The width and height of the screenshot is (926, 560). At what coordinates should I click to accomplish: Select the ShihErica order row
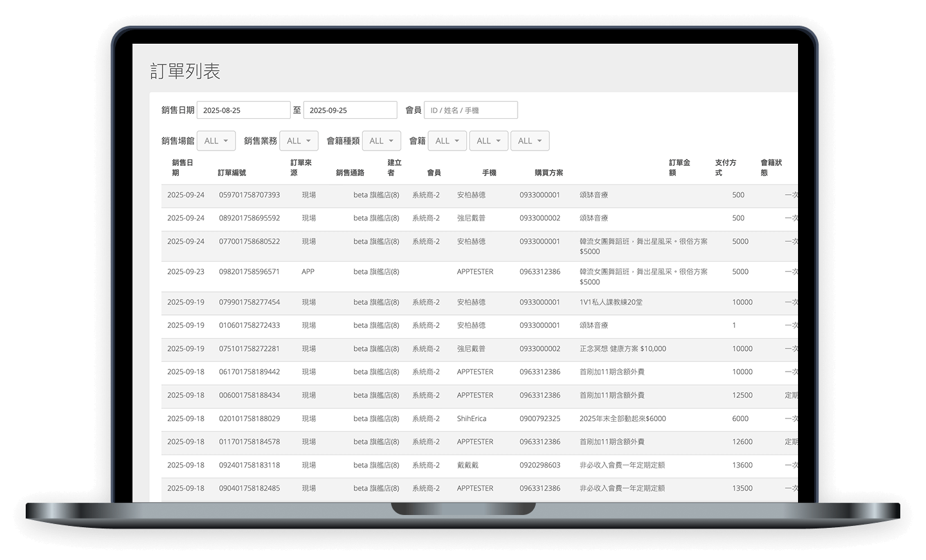473,418
